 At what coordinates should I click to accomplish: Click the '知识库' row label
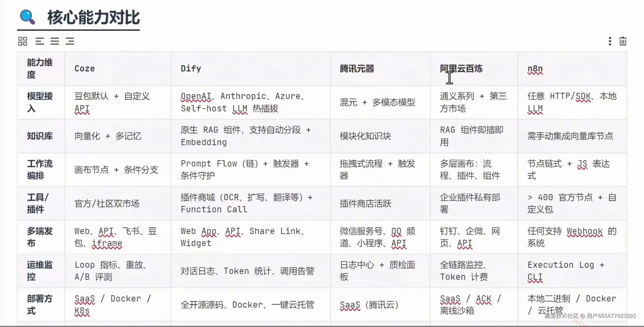click(41, 136)
